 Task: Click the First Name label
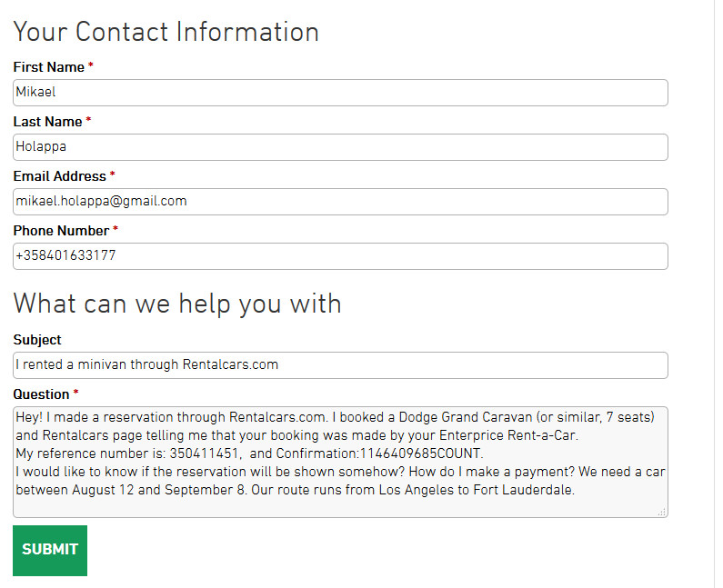[48, 67]
